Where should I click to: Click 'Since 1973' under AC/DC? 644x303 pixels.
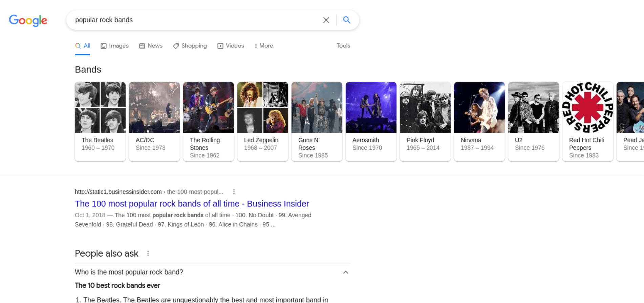(x=150, y=148)
